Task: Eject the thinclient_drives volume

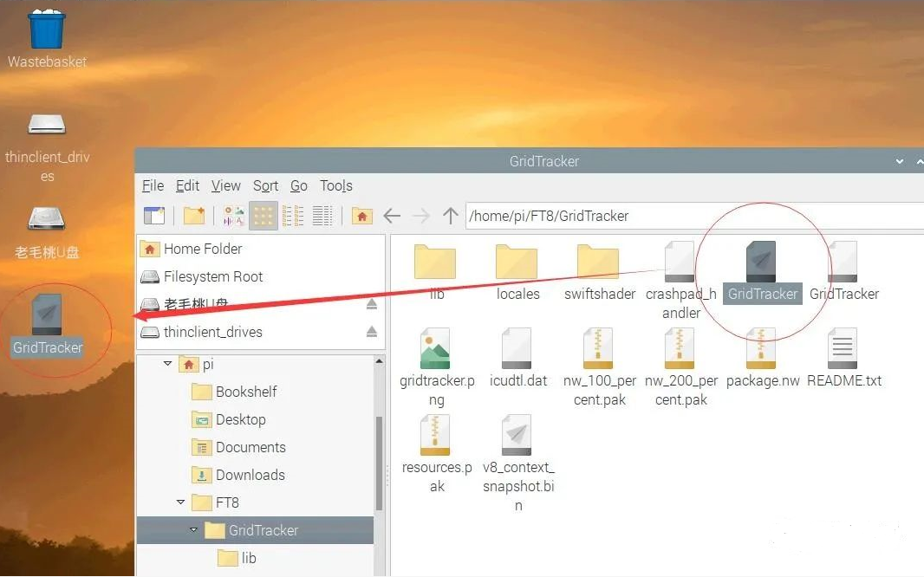Action: (x=371, y=332)
